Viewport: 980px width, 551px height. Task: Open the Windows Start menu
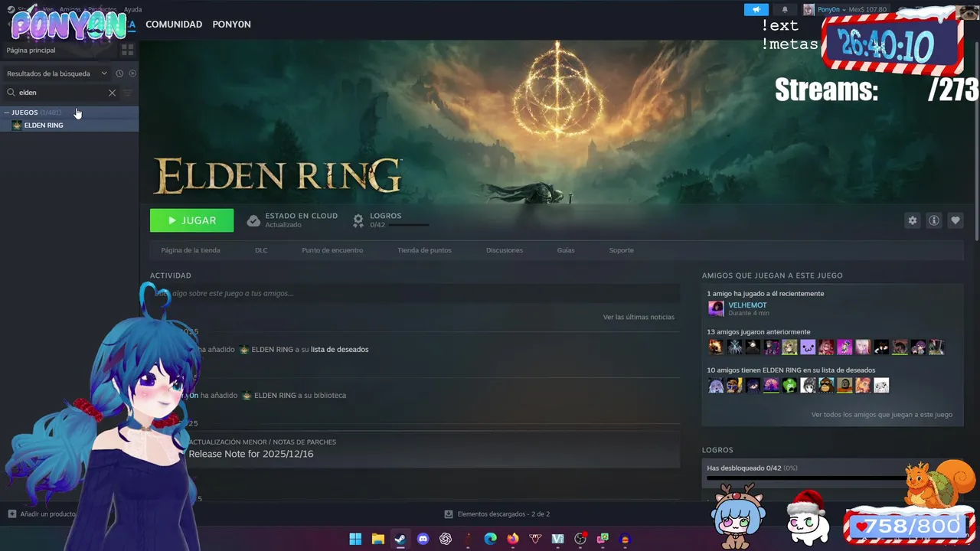[x=355, y=539]
